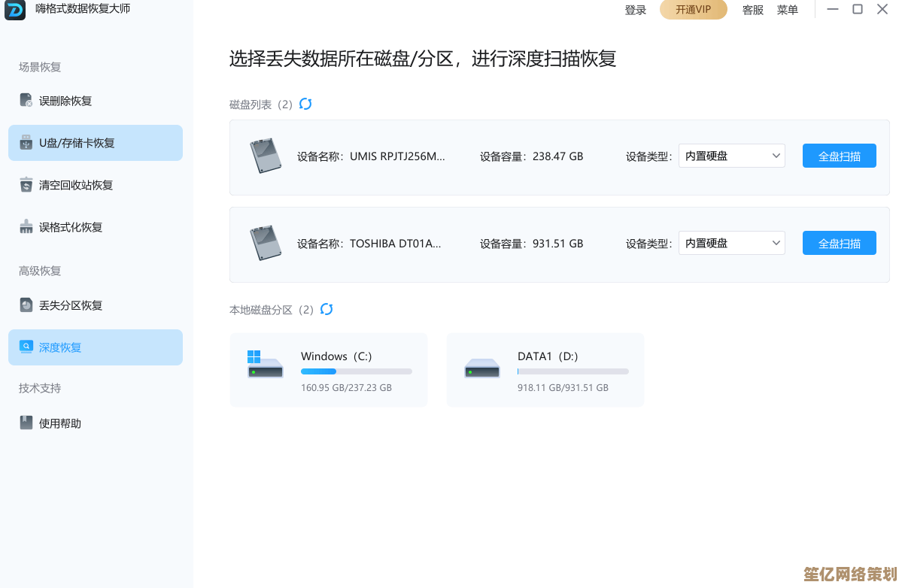Click the 清空回收站恢复 trash icon
The width and height of the screenshot is (902, 588).
pos(26,184)
